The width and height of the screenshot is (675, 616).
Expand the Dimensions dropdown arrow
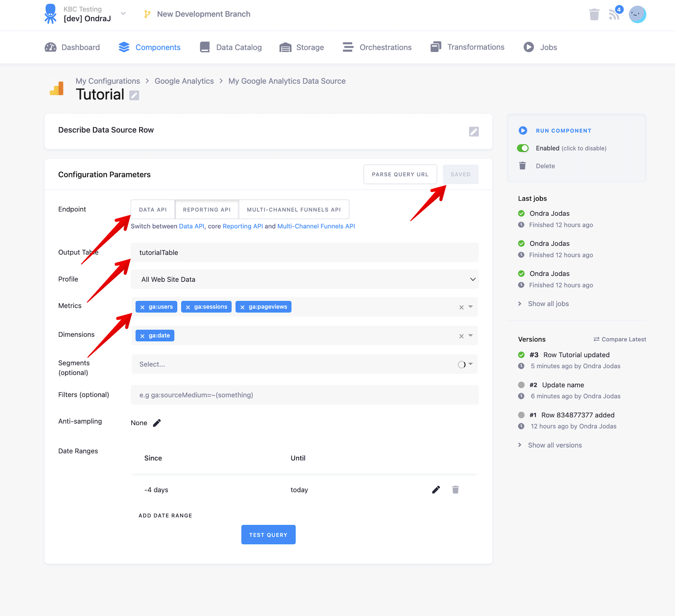471,335
